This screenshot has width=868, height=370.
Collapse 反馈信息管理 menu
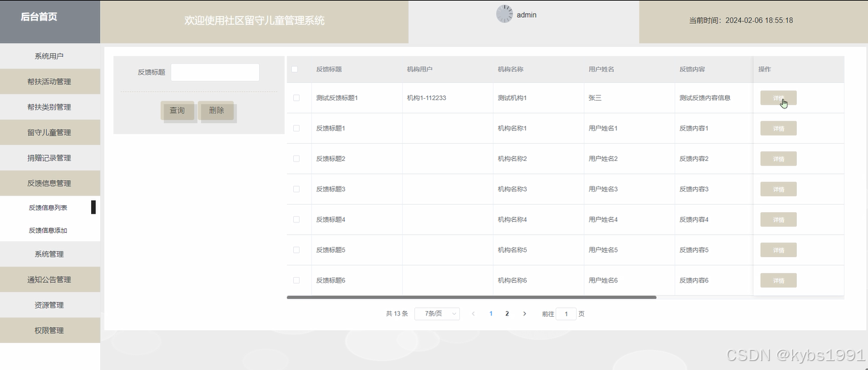pyautogui.click(x=50, y=183)
